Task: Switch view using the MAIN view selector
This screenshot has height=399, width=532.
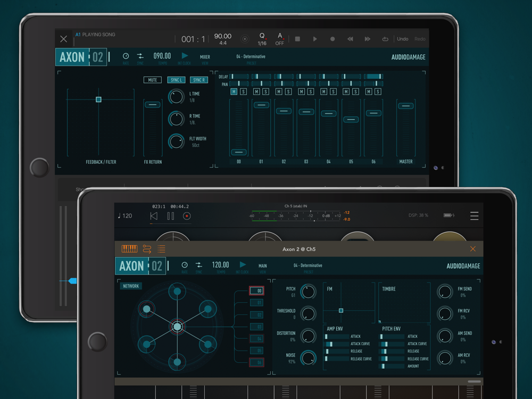Action: tap(263, 266)
